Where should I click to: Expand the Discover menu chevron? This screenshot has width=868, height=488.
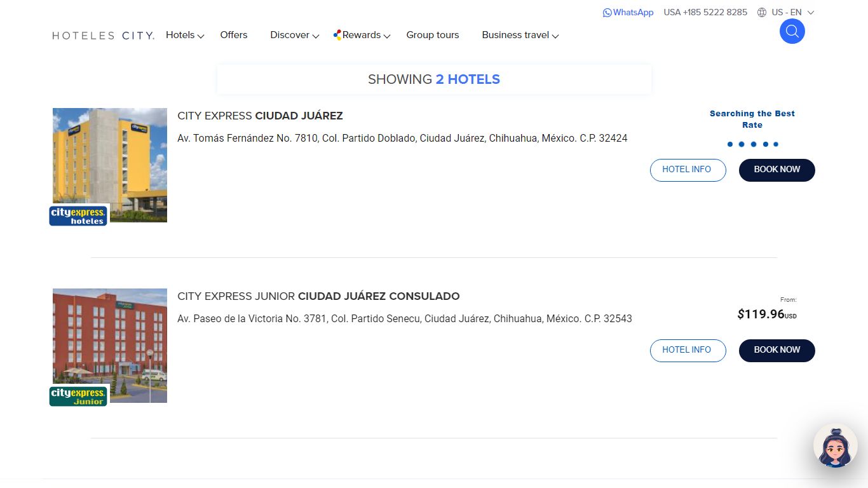coord(315,36)
